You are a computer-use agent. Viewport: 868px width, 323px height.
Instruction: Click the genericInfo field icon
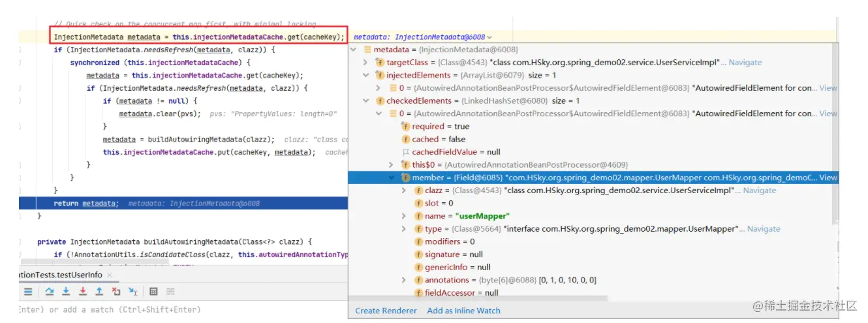(418, 267)
